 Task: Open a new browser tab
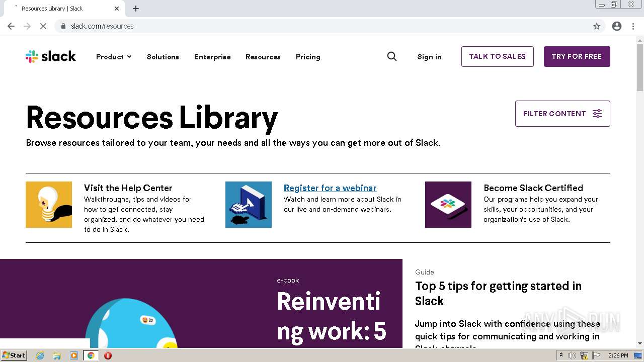pos(136,9)
